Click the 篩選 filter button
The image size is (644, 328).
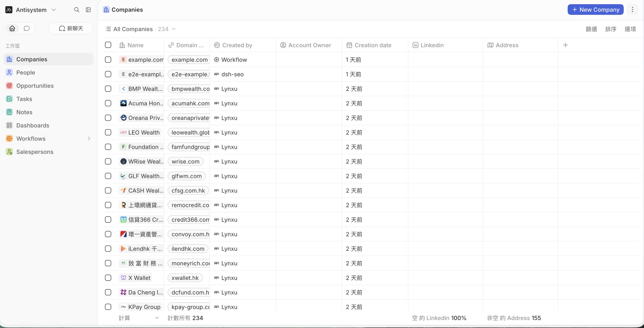(x=591, y=29)
